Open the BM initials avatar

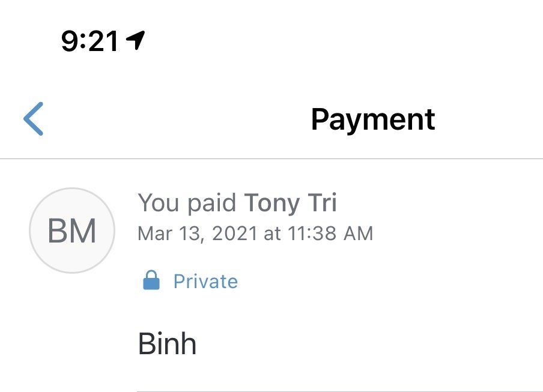(72, 231)
